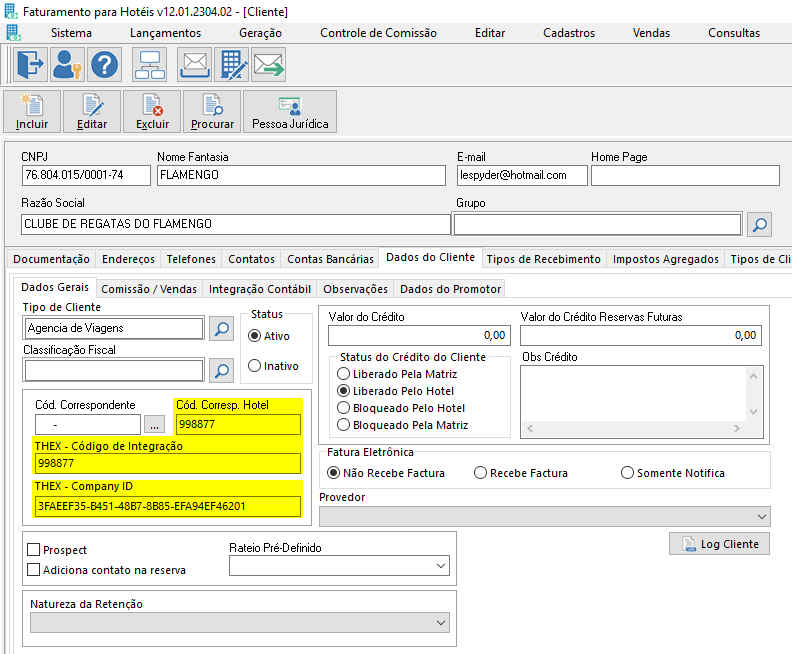The width and height of the screenshot is (792, 654).
Task: Select Somente Notifica option
Action: tap(627, 473)
